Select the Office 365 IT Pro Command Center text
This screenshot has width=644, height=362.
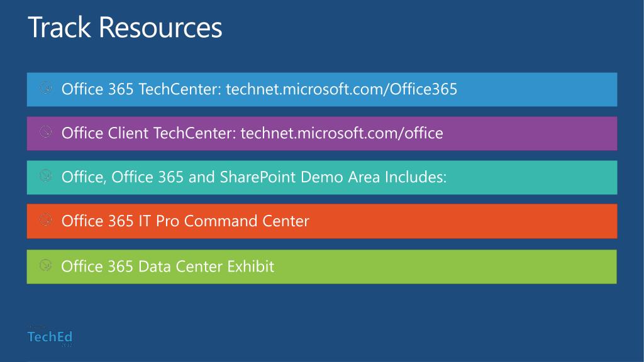pyautogui.click(x=186, y=221)
